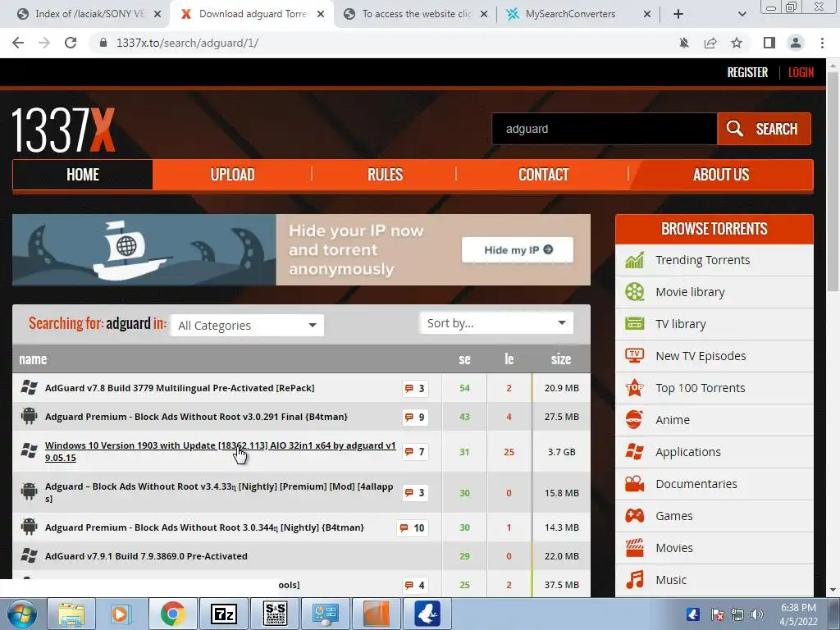Click the volume speaker tray icon

pos(757,614)
